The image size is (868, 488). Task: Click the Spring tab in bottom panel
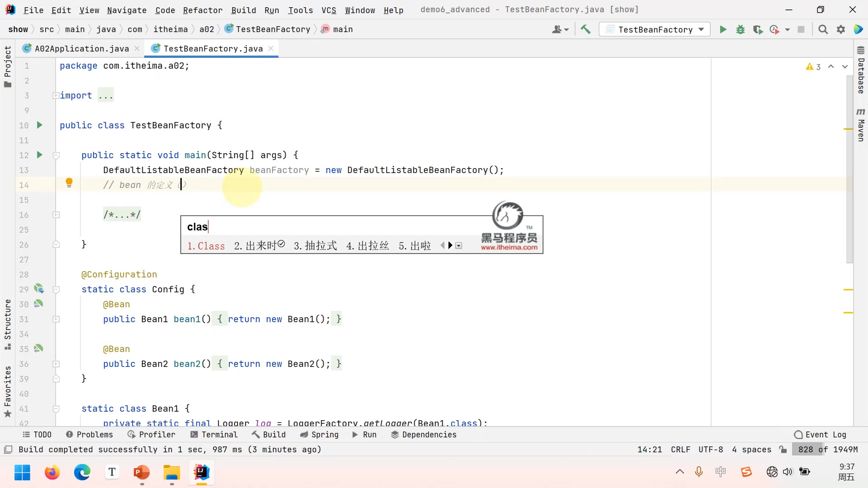[325, 434]
